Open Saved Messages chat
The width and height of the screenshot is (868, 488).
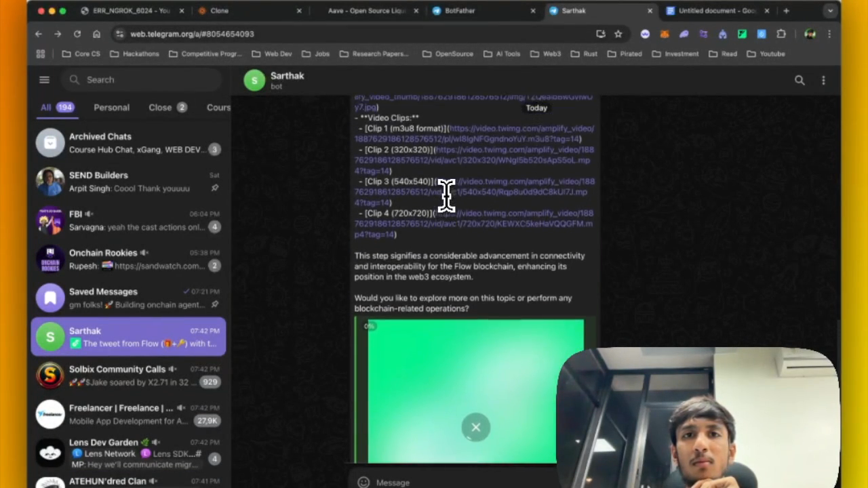(128, 298)
